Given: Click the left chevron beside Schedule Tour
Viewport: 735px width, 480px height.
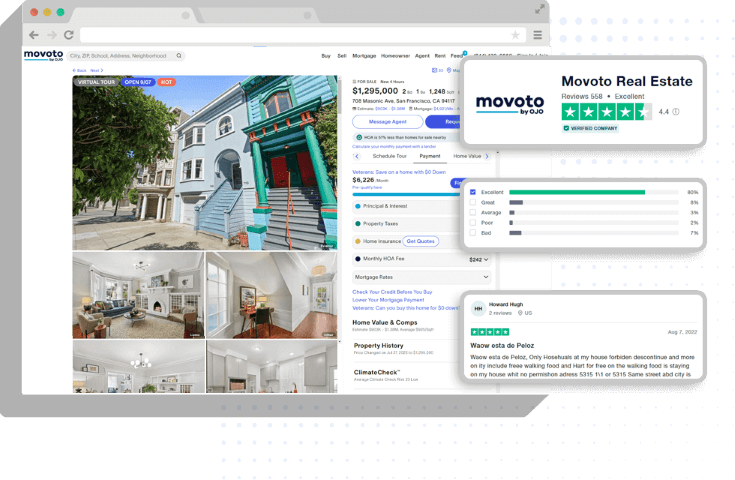Looking at the screenshot, I should click(x=357, y=156).
